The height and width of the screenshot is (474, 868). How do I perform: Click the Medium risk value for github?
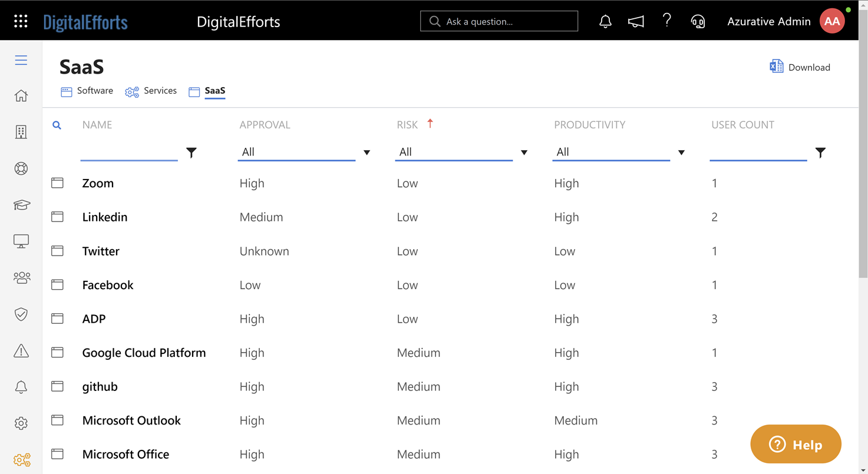pos(418,386)
